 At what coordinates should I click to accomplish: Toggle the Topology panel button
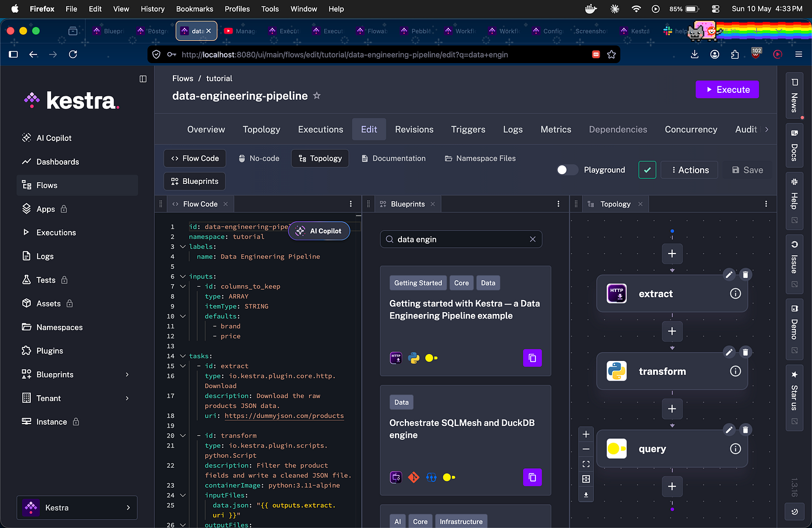click(x=320, y=158)
